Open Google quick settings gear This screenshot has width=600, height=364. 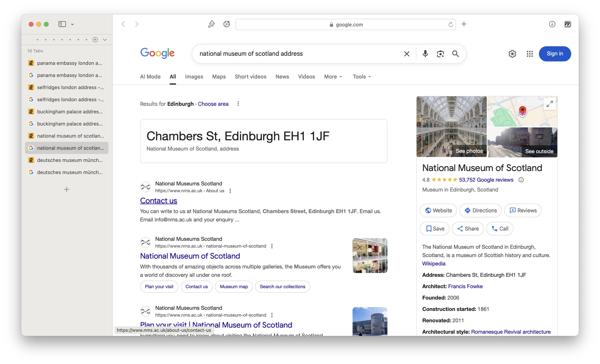tap(512, 54)
